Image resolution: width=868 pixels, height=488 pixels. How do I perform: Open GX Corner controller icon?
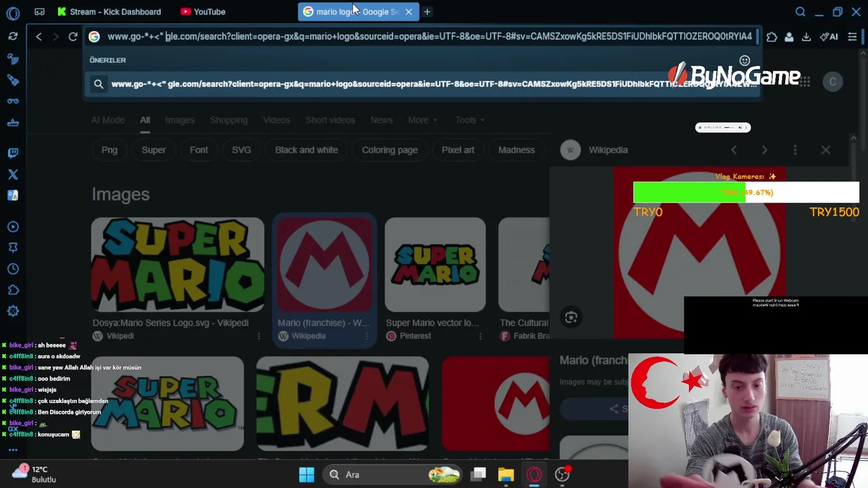point(39,12)
